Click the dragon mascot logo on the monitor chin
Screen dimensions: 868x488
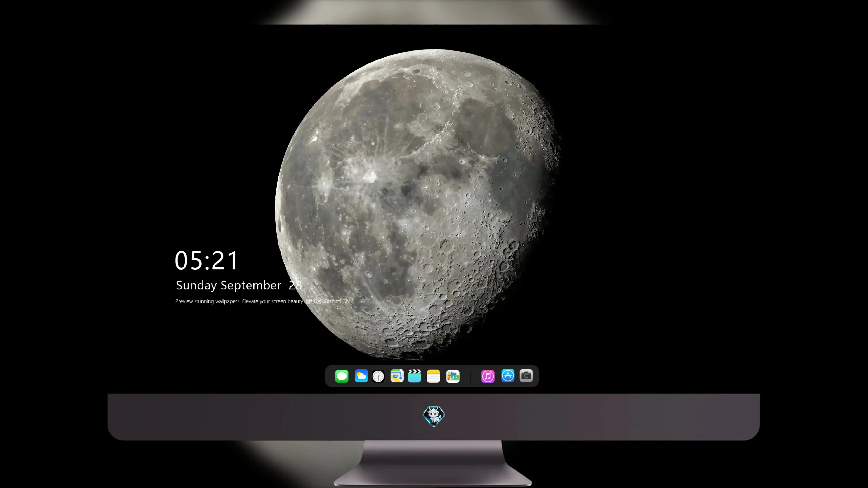(x=434, y=416)
